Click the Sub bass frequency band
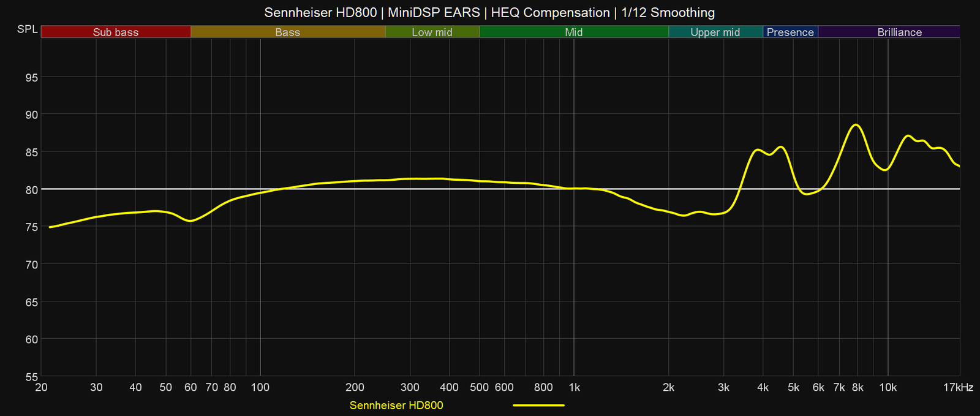This screenshot has height=416, width=980. tap(116, 32)
